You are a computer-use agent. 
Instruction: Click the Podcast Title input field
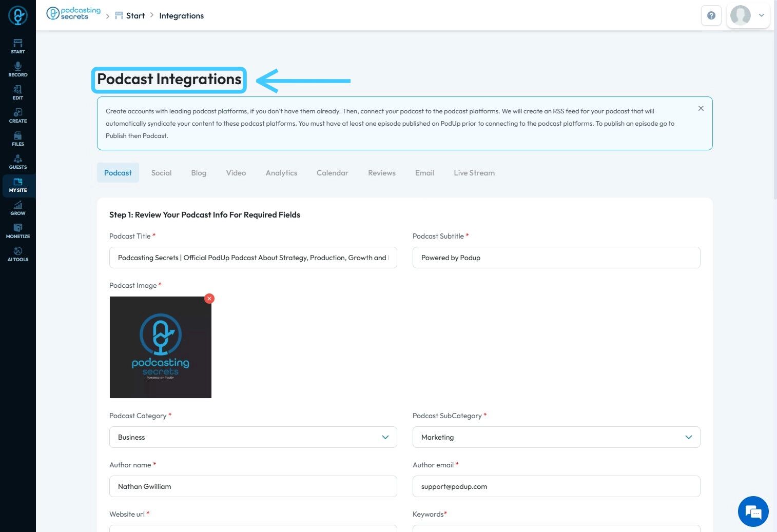[x=253, y=258]
